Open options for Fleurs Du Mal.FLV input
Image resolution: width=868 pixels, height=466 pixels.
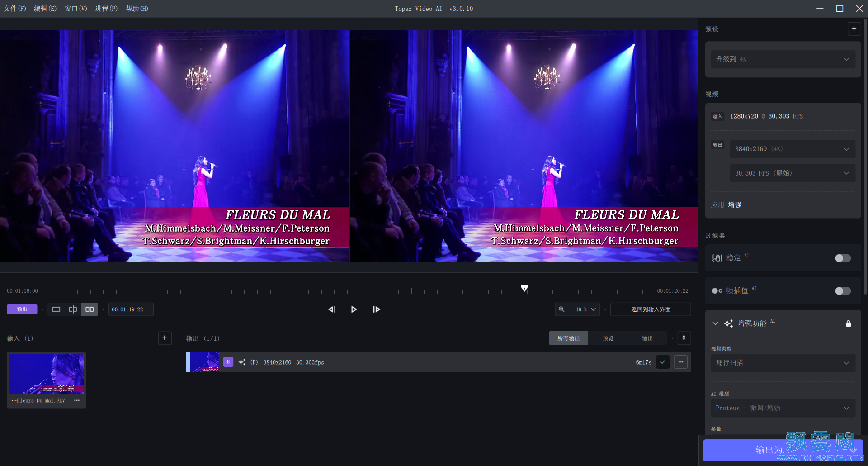[77, 400]
